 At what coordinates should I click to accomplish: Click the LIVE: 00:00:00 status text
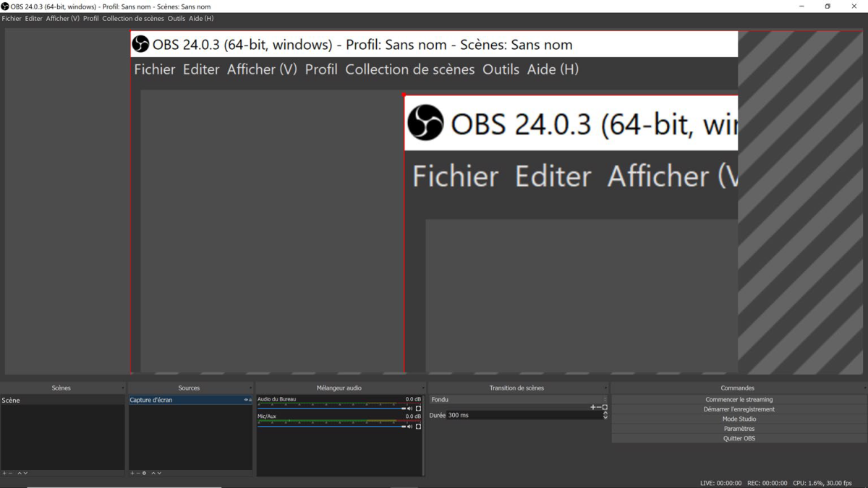pos(721,483)
